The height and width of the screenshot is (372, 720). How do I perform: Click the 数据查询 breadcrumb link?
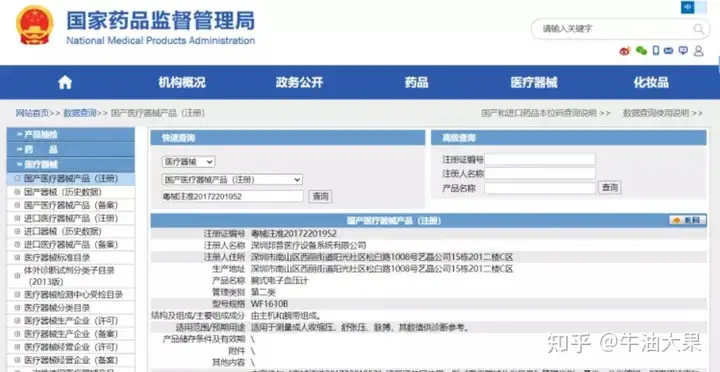[x=80, y=113]
